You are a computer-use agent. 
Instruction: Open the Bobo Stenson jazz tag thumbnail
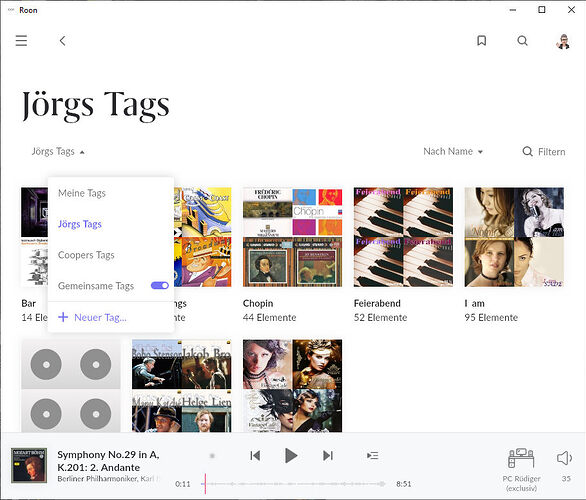[182, 386]
